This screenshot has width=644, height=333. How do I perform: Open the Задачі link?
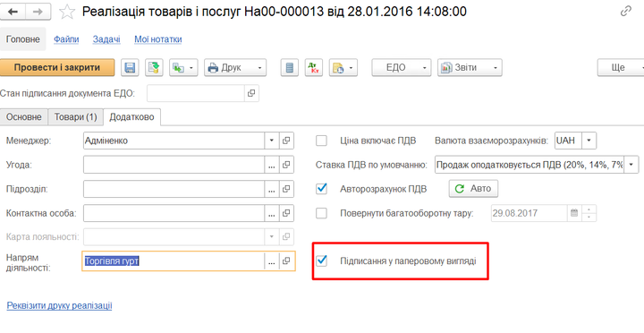pos(106,39)
